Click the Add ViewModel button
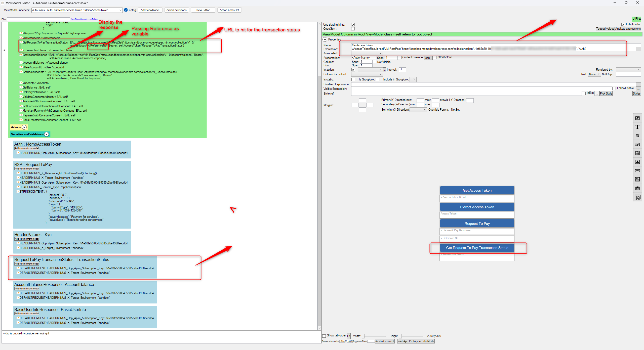The image size is (644, 350). click(150, 10)
